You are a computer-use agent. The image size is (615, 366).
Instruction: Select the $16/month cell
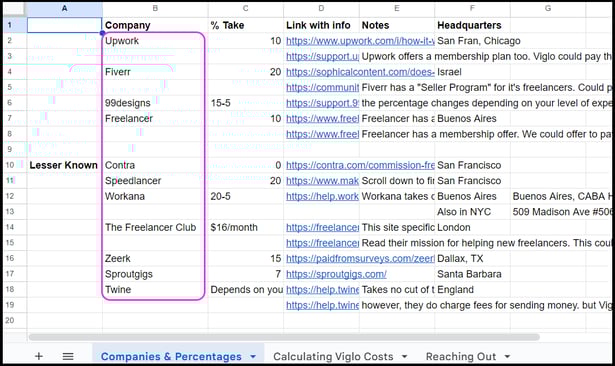tap(246, 227)
